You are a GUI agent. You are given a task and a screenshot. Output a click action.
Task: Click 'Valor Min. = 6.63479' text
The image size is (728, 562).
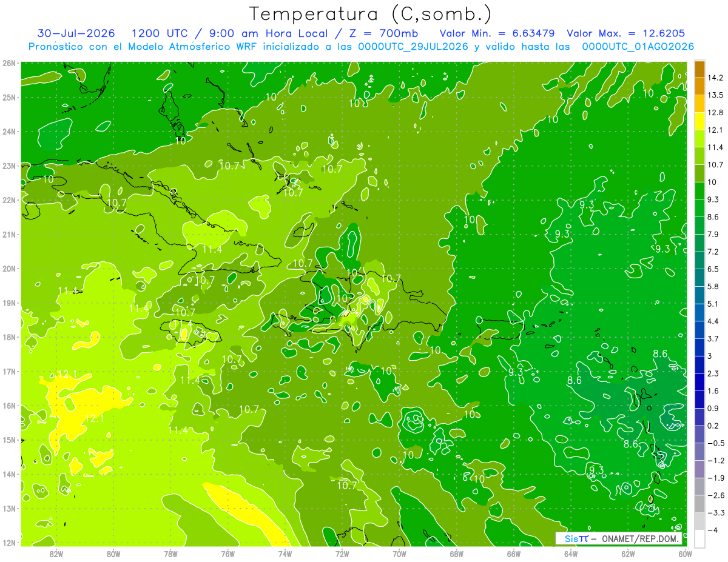[497, 33]
